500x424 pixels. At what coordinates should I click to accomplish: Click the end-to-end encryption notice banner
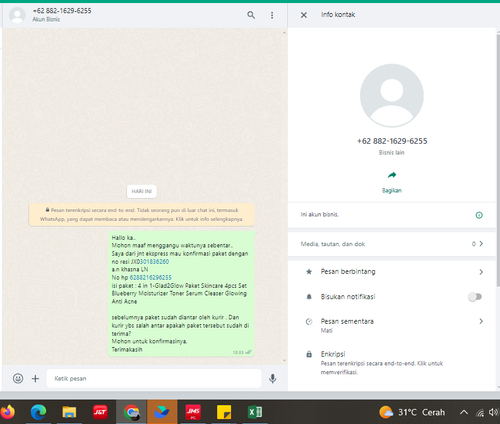(x=142, y=215)
